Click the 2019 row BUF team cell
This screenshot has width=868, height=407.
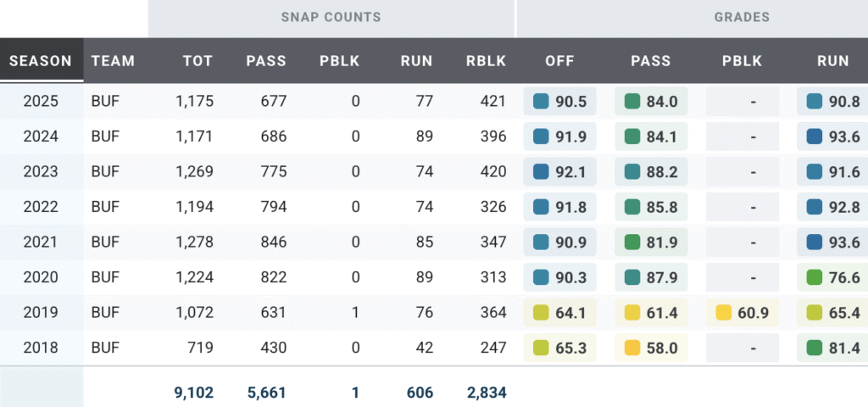point(105,313)
